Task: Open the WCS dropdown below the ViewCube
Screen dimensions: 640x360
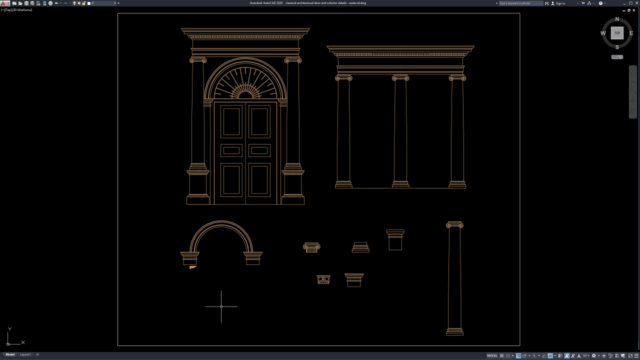Action: (617, 57)
